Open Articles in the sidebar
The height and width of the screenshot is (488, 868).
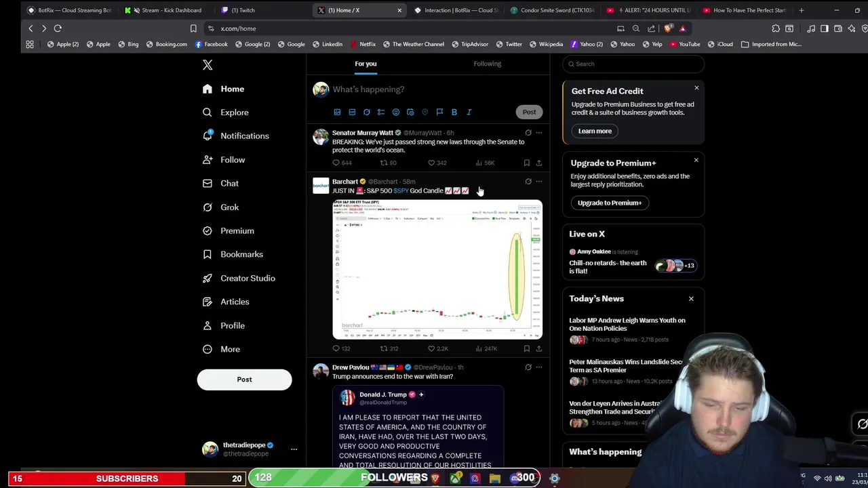point(225,302)
